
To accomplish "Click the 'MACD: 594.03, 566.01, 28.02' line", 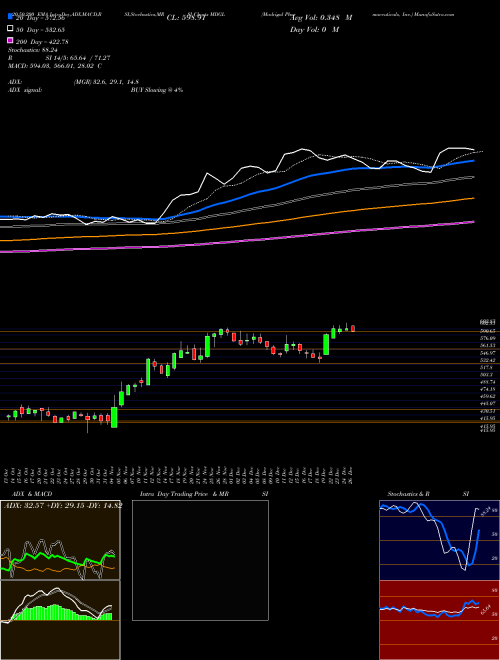I will (x=51, y=66).
